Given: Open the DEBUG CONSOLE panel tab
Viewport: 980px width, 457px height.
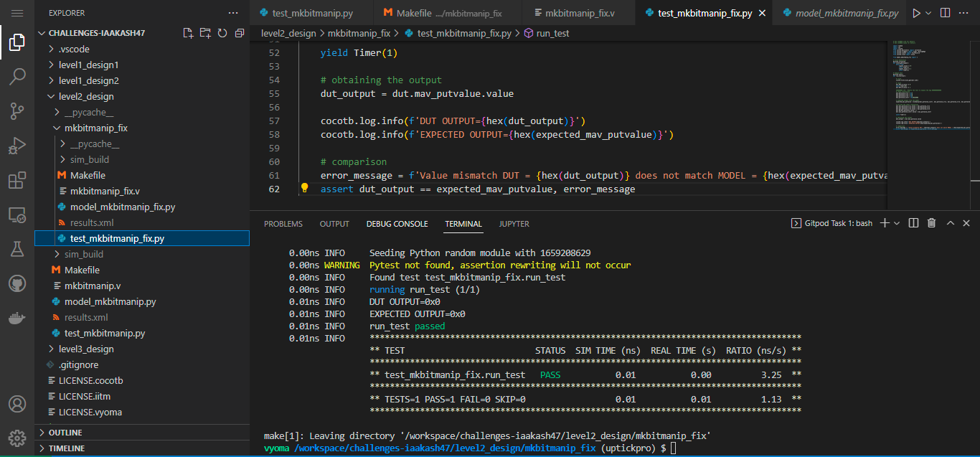Looking at the screenshot, I should 397,224.
